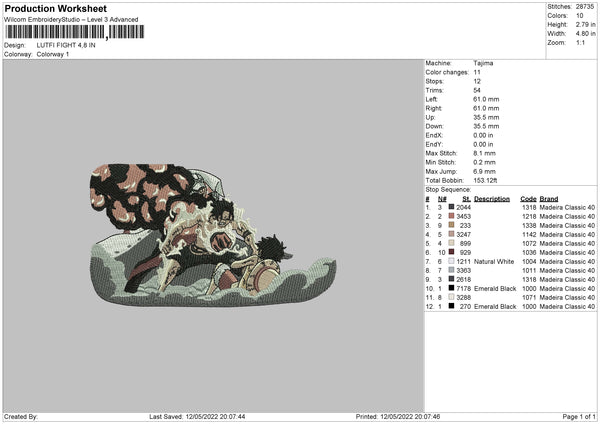Click the Max Stitch value "8.1 mm"
Viewport: 600px width, 424px height.
pos(484,153)
